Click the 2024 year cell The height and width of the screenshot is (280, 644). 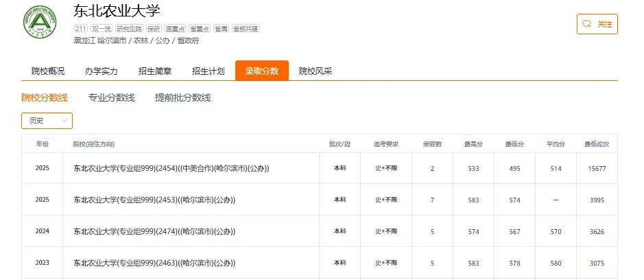click(x=43, y=231)
